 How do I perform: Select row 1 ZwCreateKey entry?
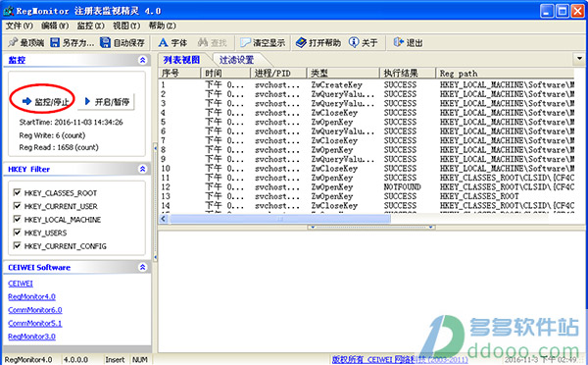point(367,84)
